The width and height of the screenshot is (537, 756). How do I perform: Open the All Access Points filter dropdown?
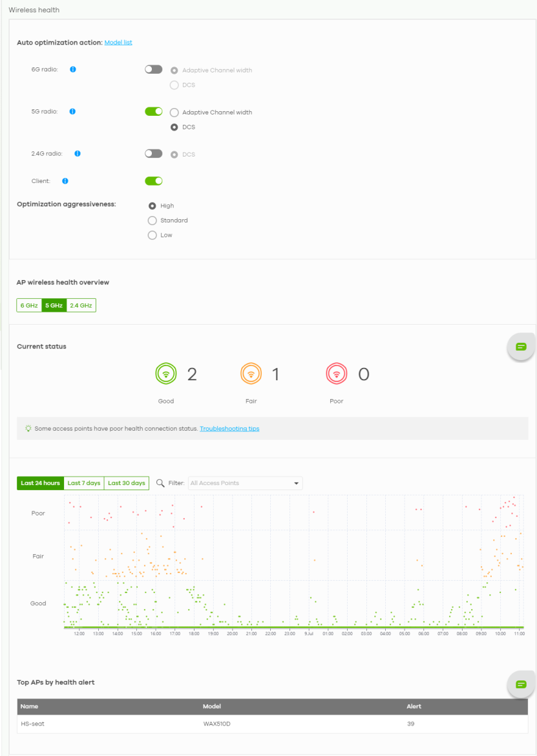coord(245,483)
